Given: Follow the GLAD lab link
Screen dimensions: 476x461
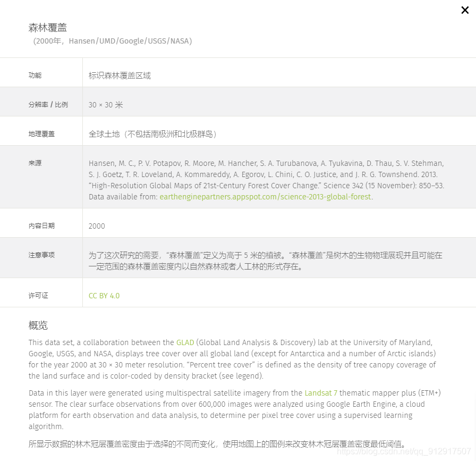Looking at the screenshot, I should click(185, 342).
